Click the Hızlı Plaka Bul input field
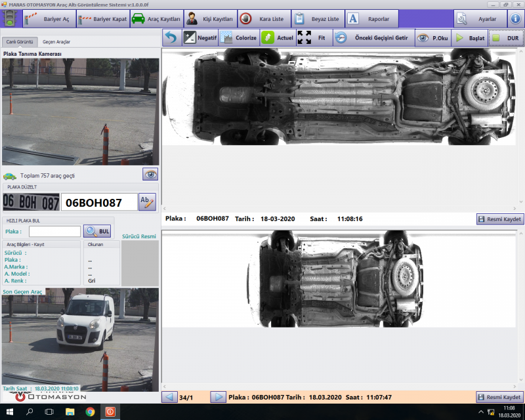The image size is (525, 420). (x=54, y=231)
